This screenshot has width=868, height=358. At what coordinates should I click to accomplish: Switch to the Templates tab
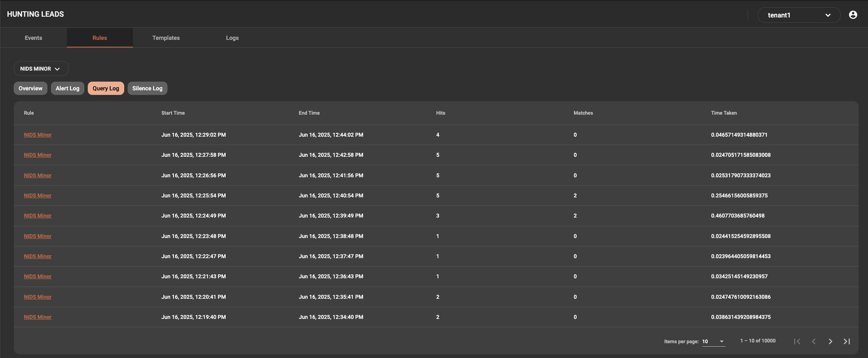[166, 38]
